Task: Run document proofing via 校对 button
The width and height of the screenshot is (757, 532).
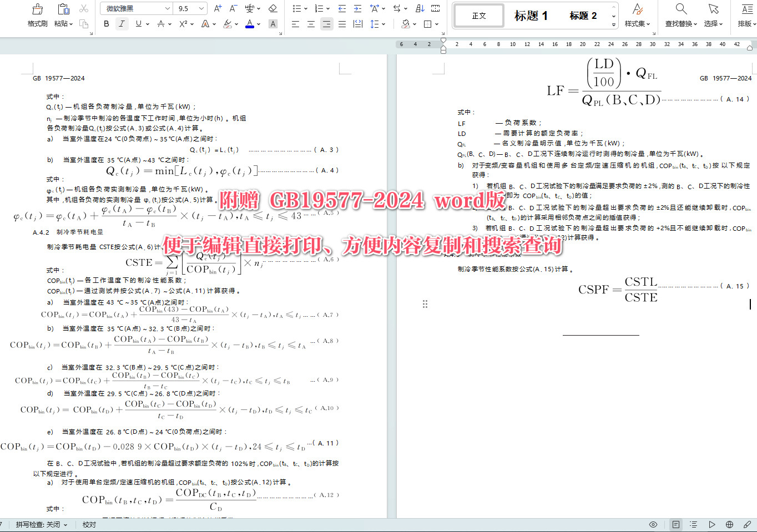Action: (x=89, y=524)
